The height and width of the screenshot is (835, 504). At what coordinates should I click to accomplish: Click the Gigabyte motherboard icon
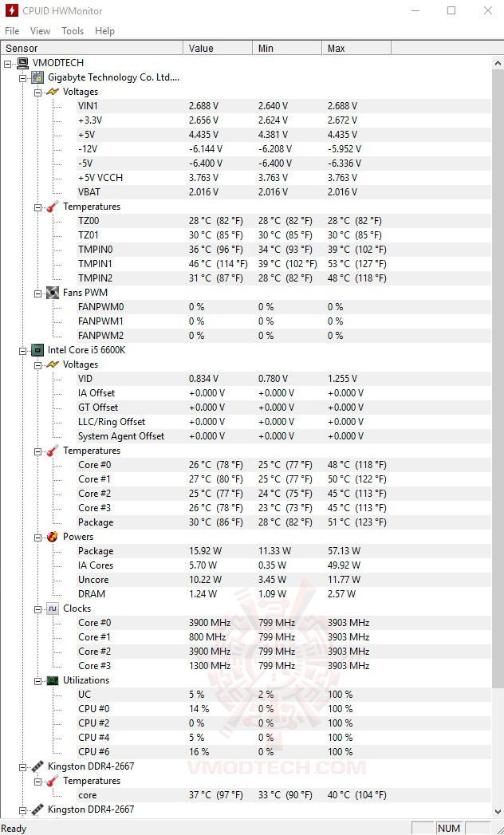click(37, 77)
